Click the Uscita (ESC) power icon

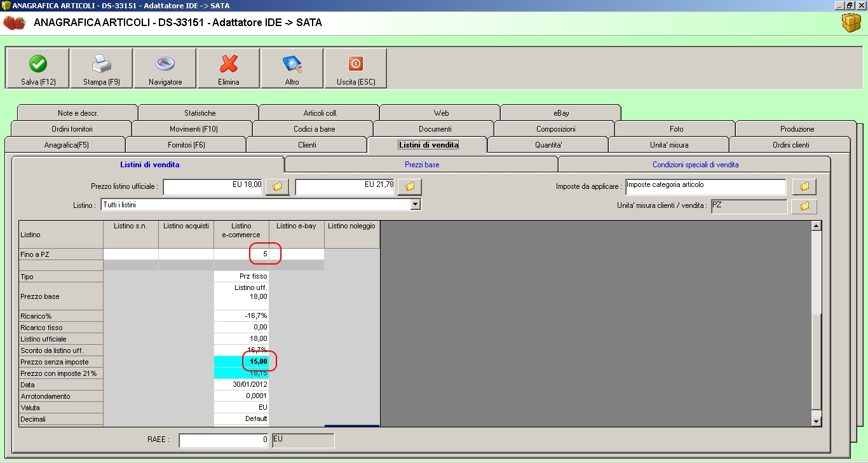tap(356, 64)
